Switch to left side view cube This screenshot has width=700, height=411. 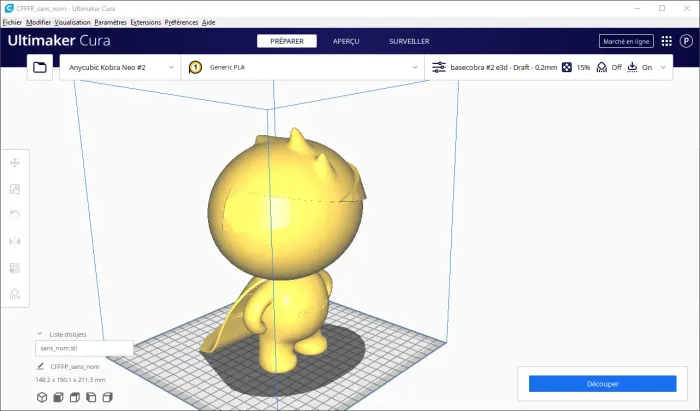pyautogui.click(x=91, y=397)
